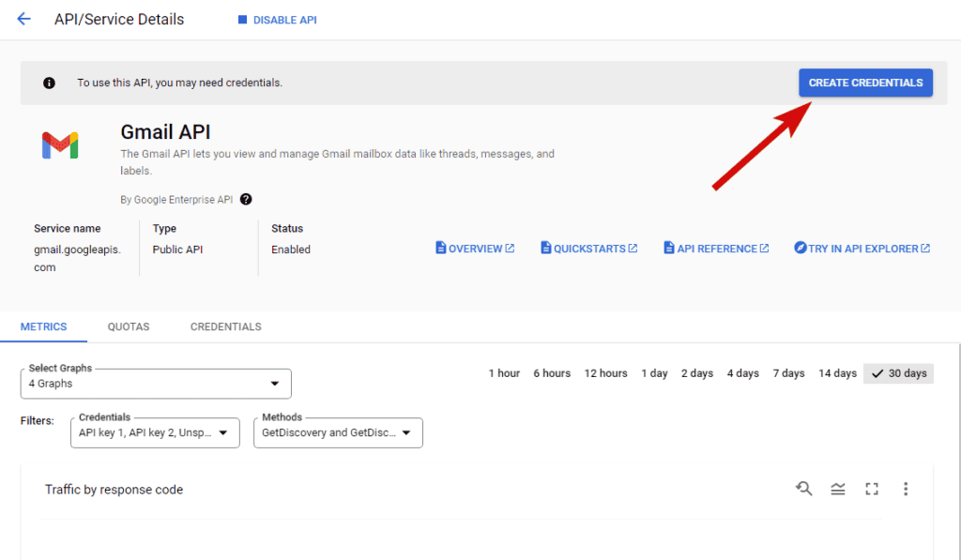Open the Methods filter dropdown

pyautogui.click(x=338, y=432)
